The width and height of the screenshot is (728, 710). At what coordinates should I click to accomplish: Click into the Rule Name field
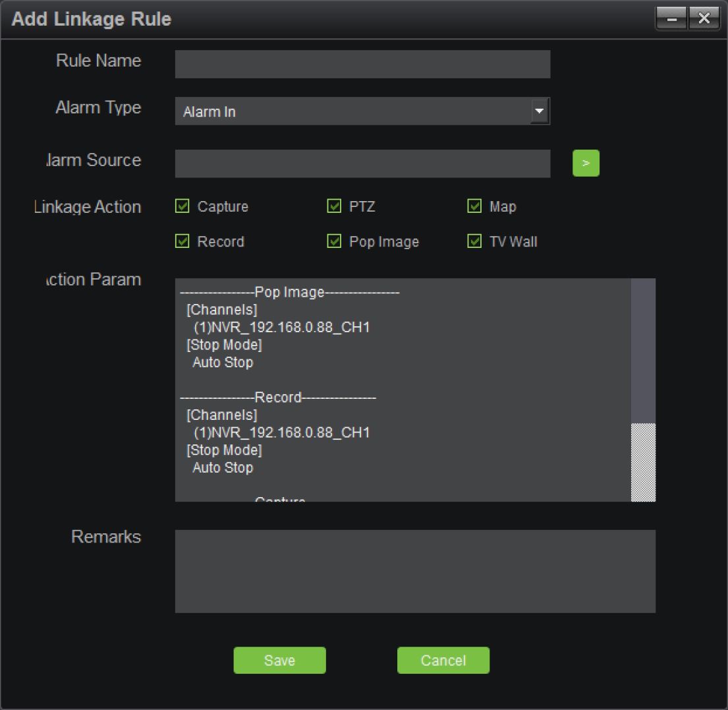tap(362, 65)
